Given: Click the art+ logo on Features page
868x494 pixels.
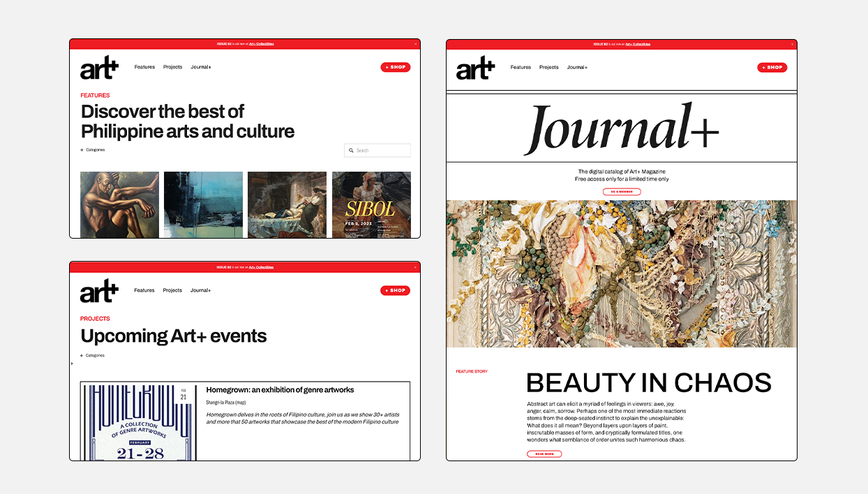Looking at the screenshot, I should (x=99, y=68).
